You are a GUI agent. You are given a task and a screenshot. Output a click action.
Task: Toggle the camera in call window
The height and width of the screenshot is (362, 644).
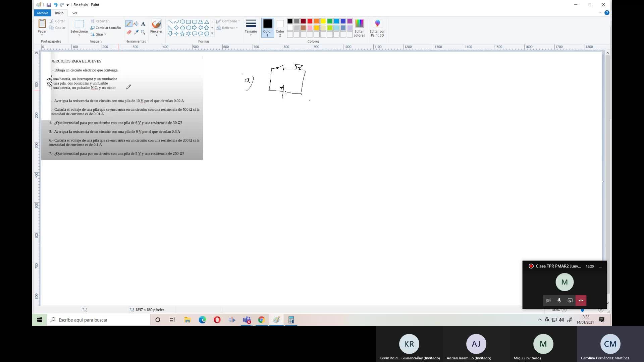click(548, 300)
